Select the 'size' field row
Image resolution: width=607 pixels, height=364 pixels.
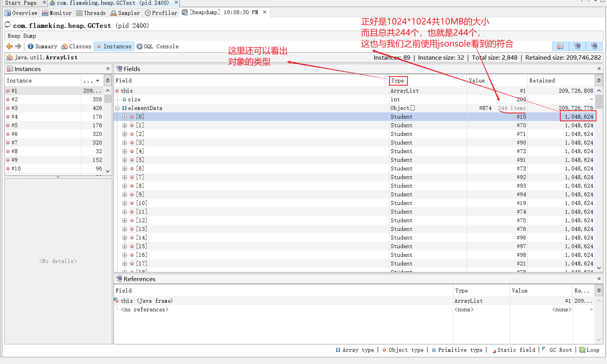tap(354, 99)
